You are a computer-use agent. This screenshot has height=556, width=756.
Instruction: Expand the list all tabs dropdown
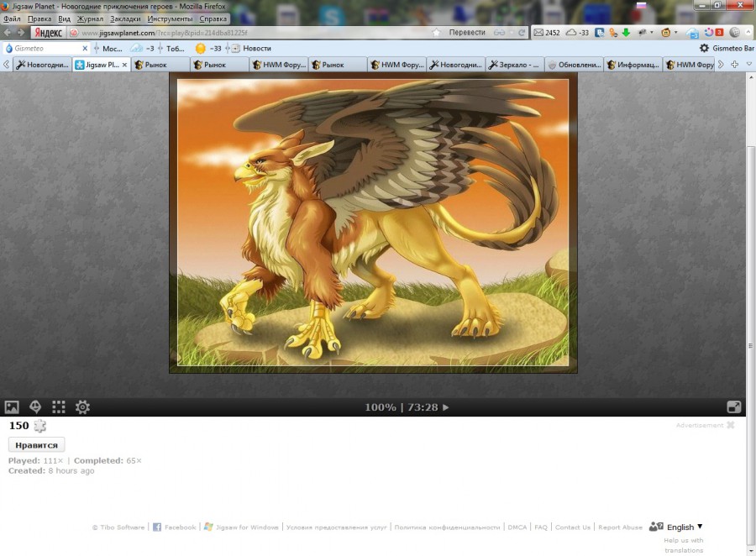748,64
